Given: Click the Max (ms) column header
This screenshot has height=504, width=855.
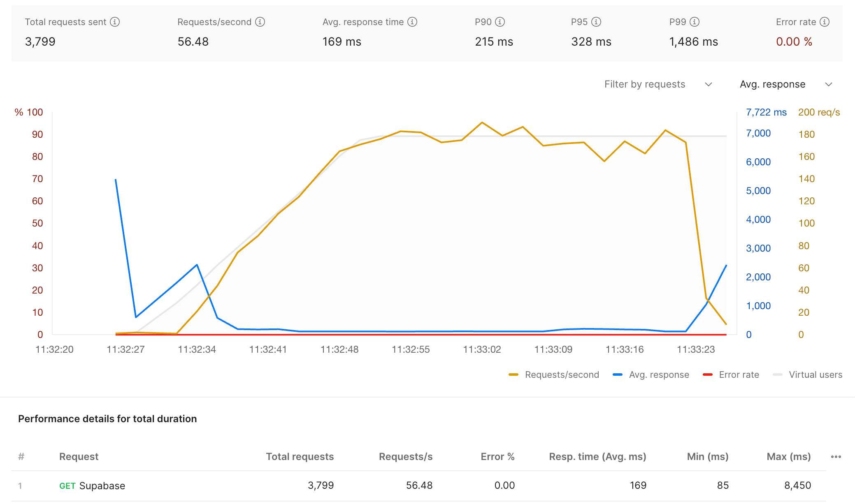Looking at the screenshot, I should [x=789, y=457].
